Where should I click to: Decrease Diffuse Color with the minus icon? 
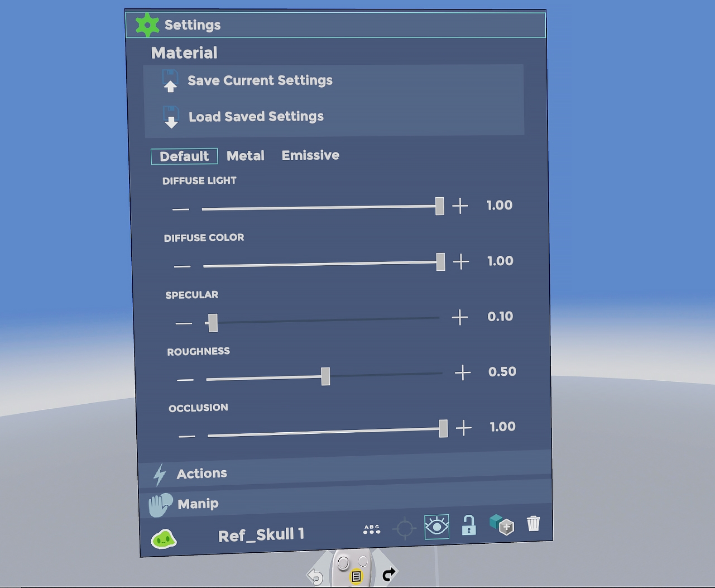(x=182, y=266)
